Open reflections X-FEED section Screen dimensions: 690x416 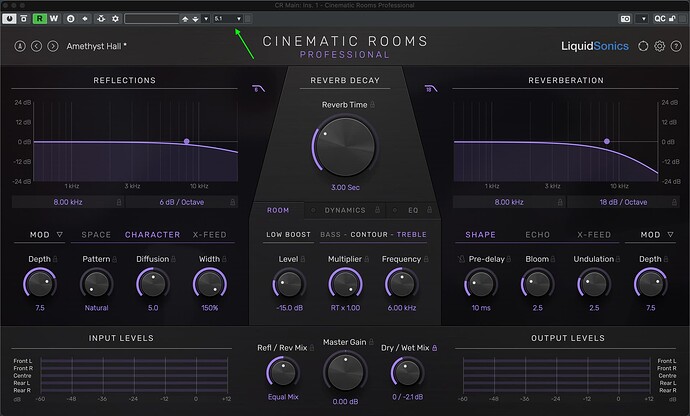[x=209, y=235]
